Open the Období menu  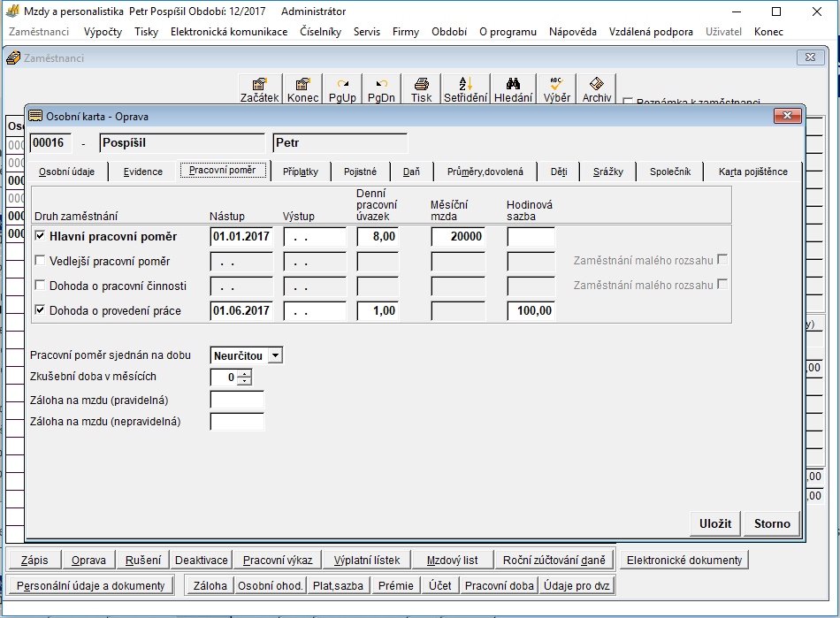pyautogui.click(x=449, y=32)
